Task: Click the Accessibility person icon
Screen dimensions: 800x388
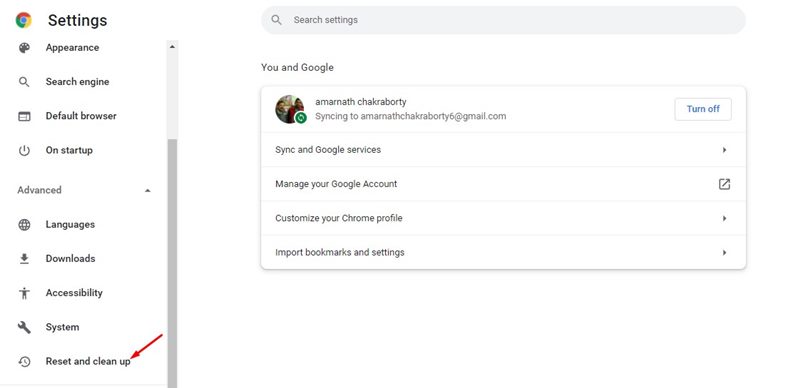Action: [x=24, y=293]
